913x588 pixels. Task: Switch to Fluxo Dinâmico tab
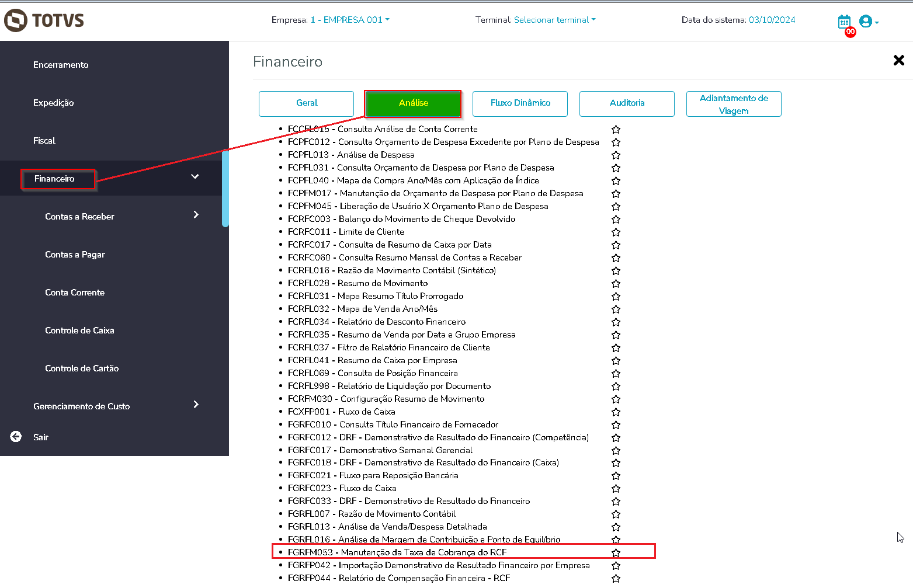click(x=520, y=103)
